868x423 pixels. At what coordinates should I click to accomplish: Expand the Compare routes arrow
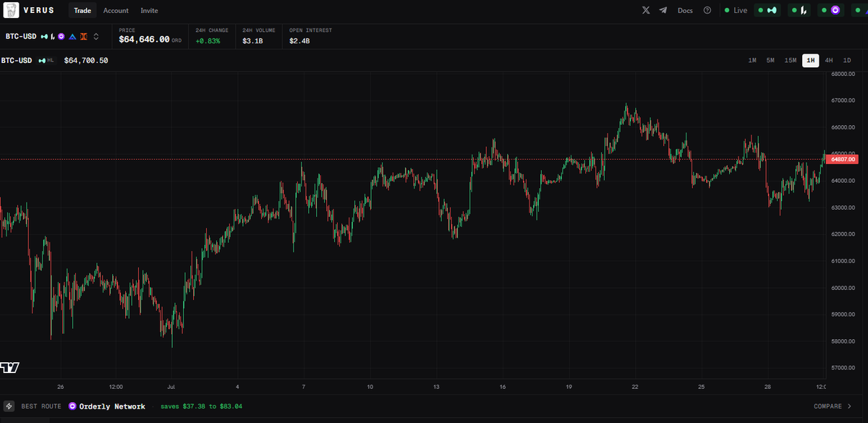pyautogui.click(x=850, y=406)
